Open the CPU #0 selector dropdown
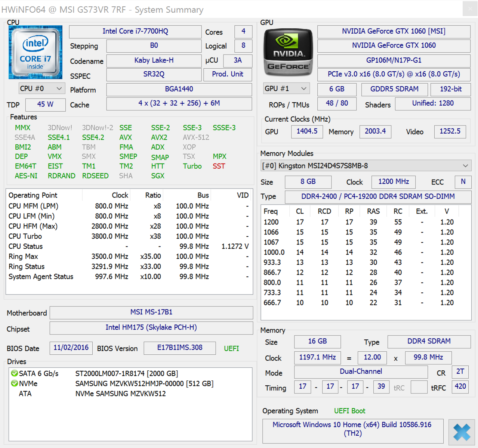 pos(41,88)
